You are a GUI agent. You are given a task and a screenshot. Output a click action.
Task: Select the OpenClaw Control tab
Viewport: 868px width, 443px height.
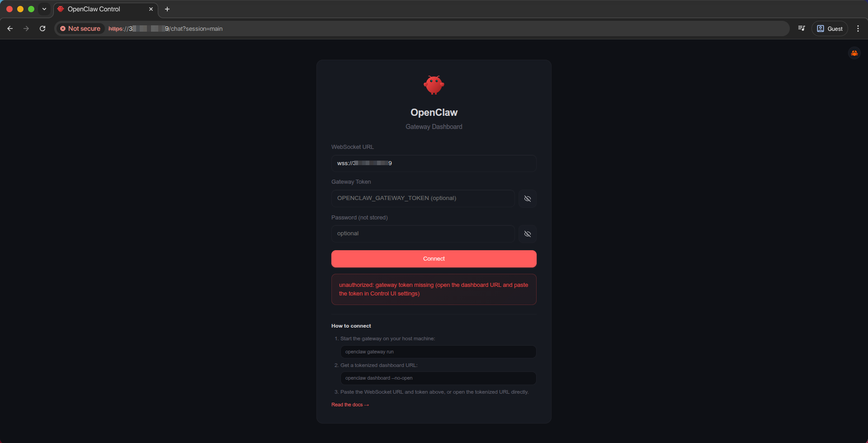click(x=99, y=9)
